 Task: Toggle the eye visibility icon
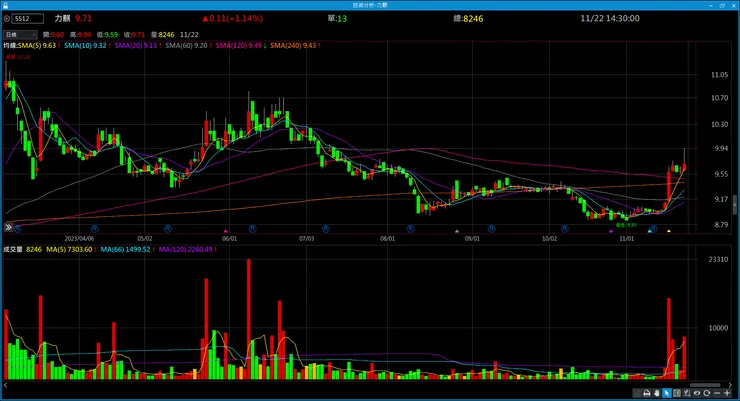coord(697,393)
